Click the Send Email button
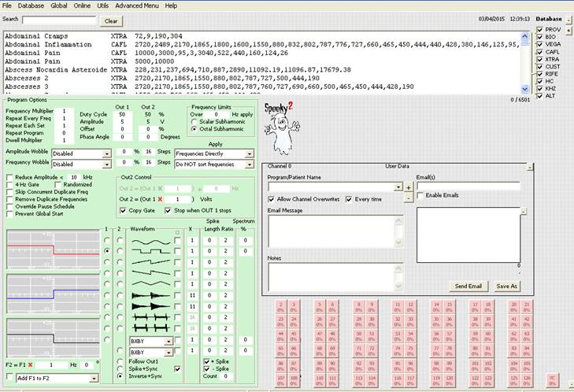Viewport: 574px width, 392px height. tap(468, 287)
